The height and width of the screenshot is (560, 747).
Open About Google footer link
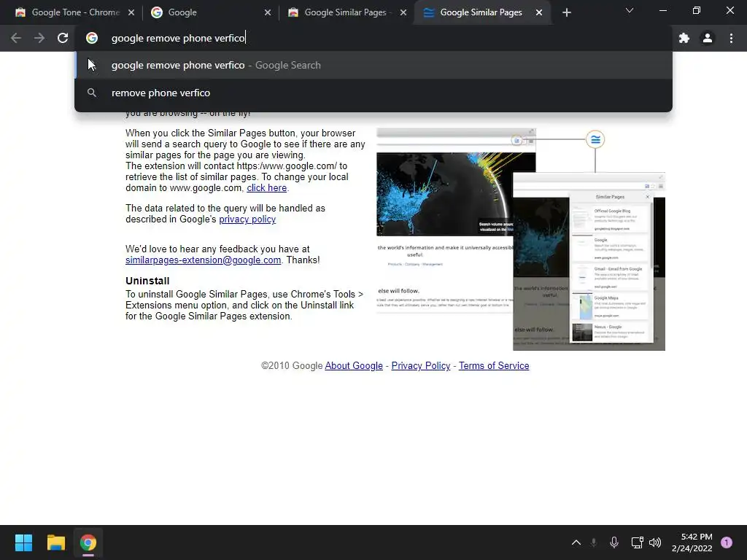pos(354,366)
